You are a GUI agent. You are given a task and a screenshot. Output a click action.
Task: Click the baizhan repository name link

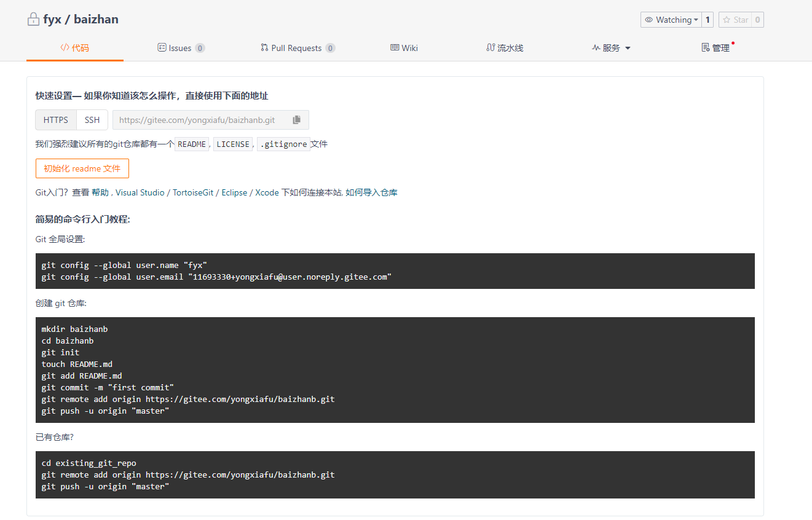96,19
